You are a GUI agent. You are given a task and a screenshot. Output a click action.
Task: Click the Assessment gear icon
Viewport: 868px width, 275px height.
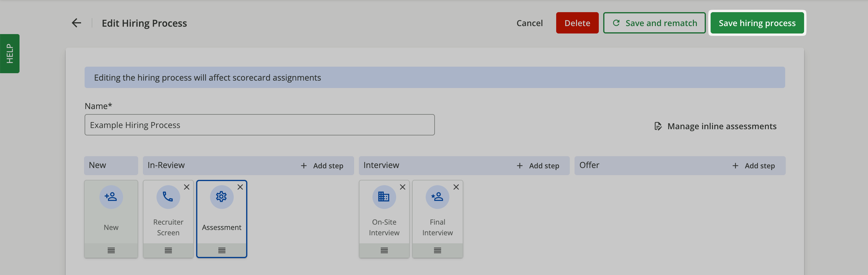[222, 197]
